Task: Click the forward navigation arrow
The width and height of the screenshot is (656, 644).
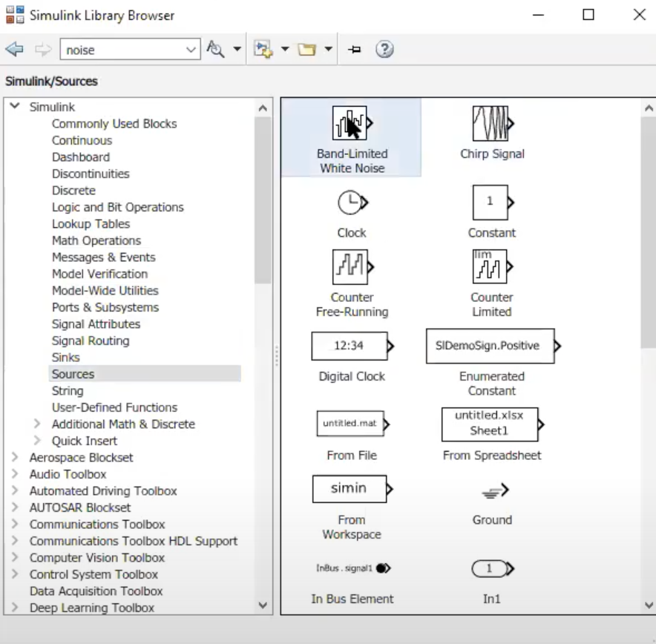Action: (43, 50)
